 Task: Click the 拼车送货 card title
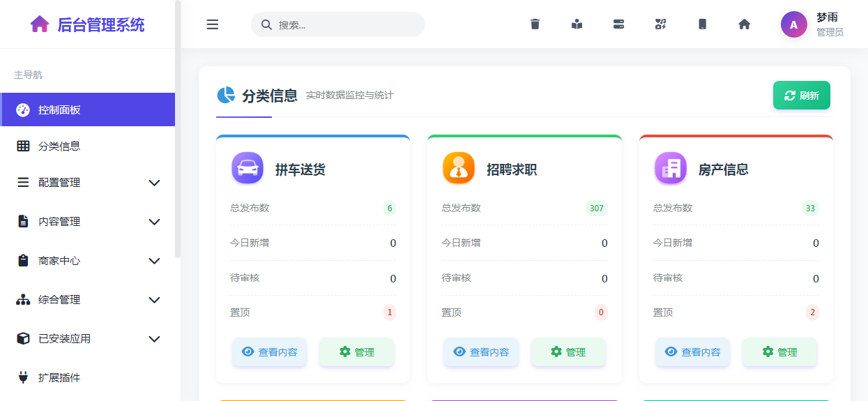tap(300, 169)
